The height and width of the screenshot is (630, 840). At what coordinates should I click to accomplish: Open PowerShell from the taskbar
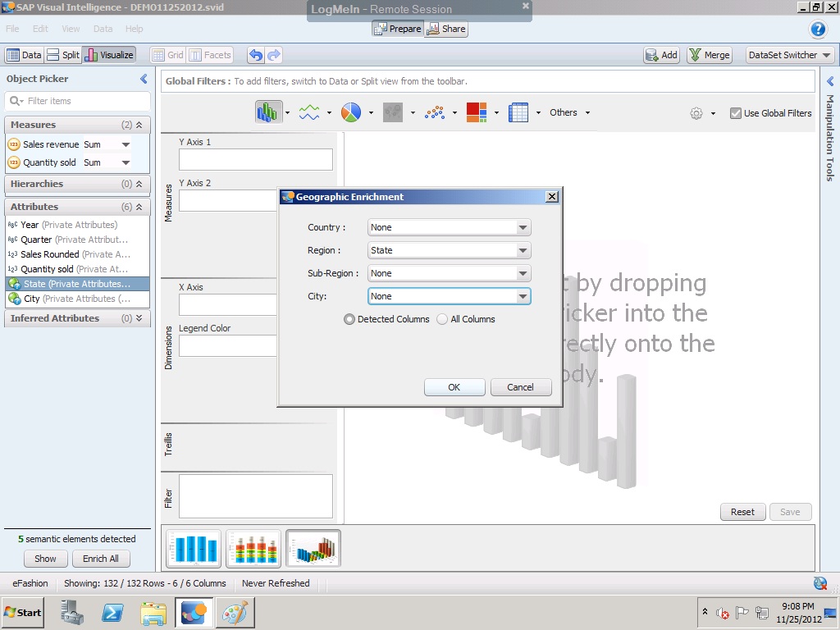pos(112,612)
